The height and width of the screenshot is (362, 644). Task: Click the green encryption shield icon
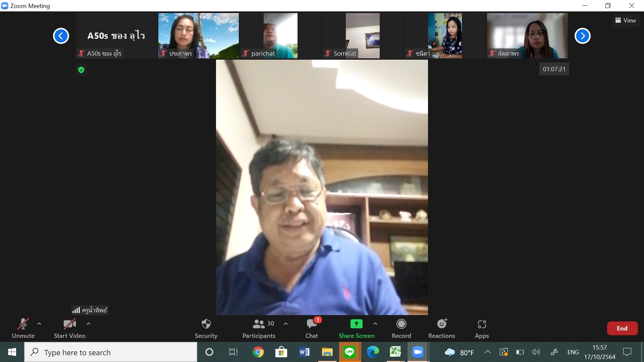point(81,70)
